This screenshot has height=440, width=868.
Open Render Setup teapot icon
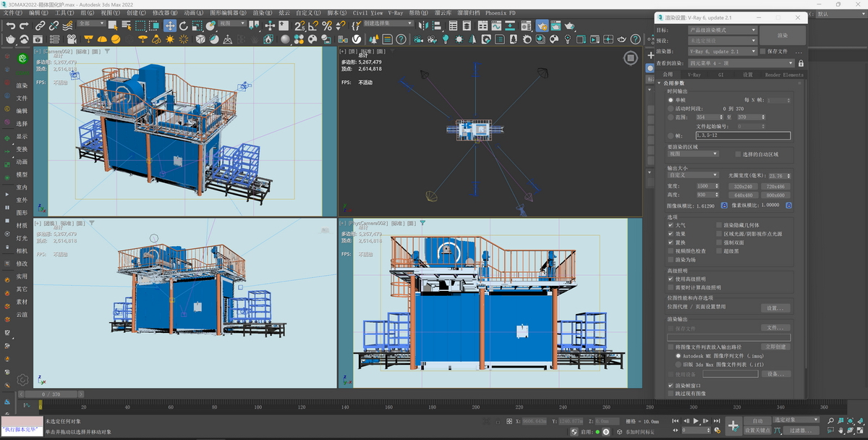tap(543, 25)
